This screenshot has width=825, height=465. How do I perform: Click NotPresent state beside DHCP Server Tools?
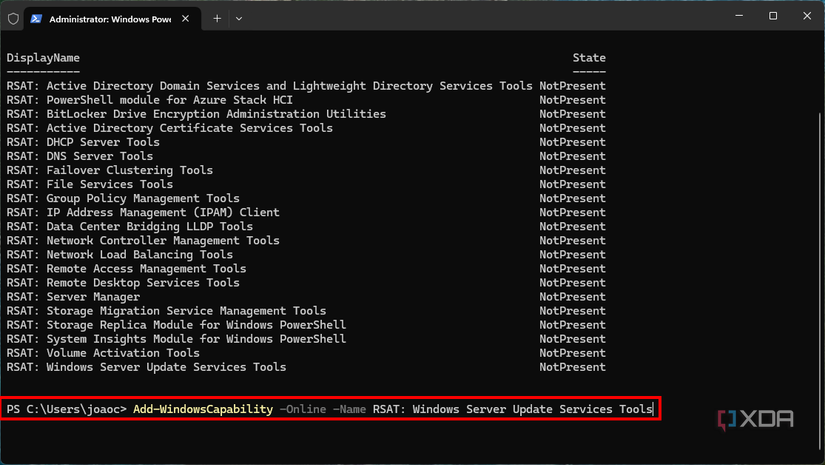coord(572,142)
